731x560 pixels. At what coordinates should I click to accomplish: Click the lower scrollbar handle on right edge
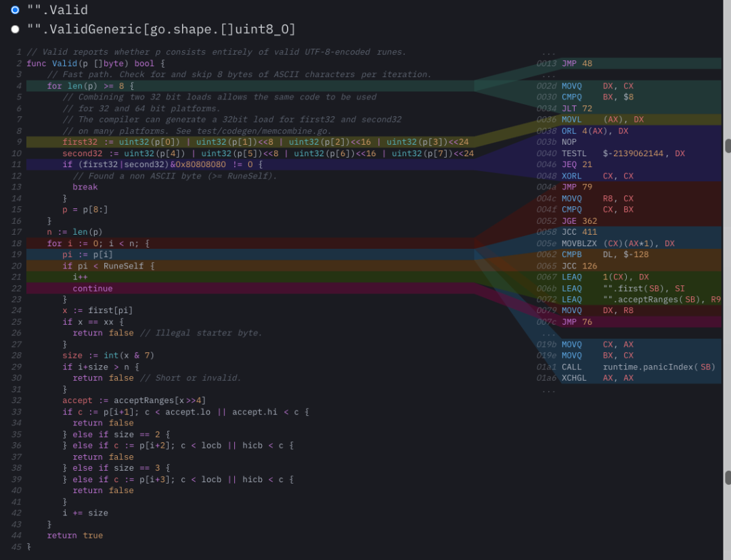pos(728,477)
